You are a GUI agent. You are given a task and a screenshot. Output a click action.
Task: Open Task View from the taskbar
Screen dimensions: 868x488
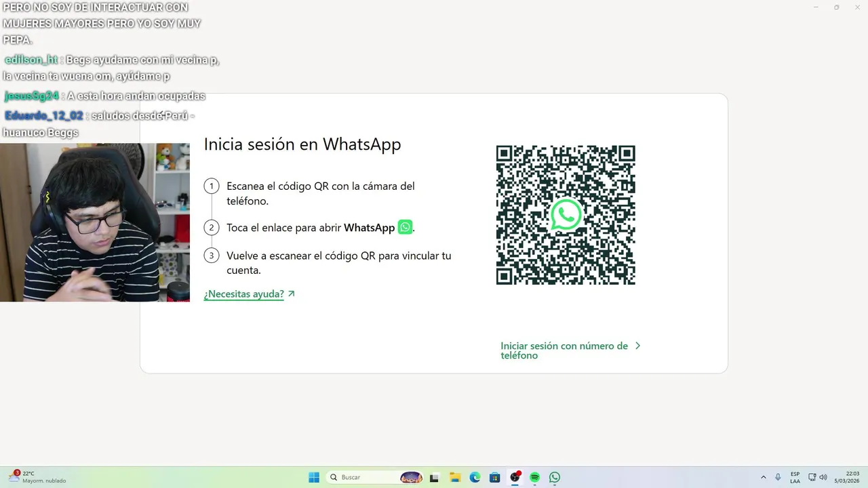435,477
